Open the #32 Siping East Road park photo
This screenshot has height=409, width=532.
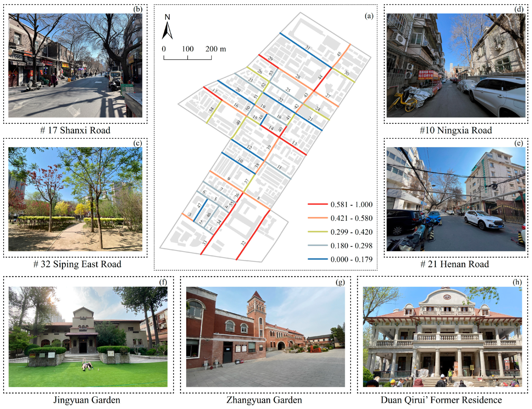pyautogui.click(x=75, y=199)
